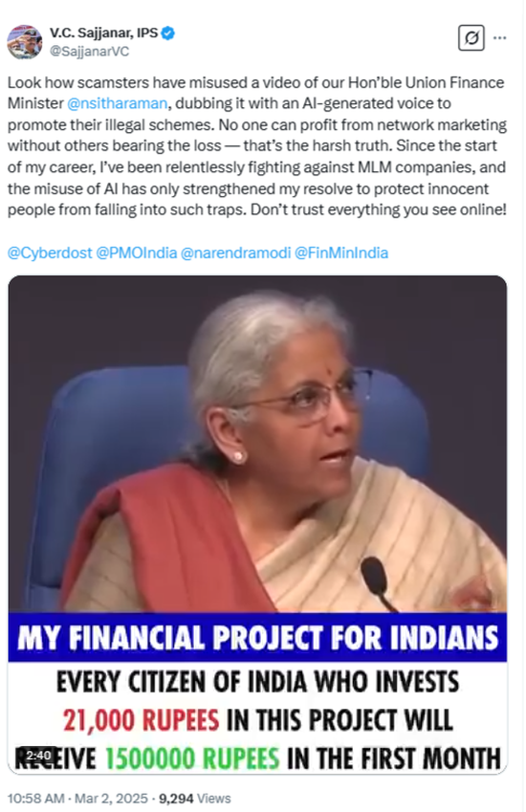
Task: Open the @Cyberdost mention
Action: pyautogui.click(x=50, y=253)
